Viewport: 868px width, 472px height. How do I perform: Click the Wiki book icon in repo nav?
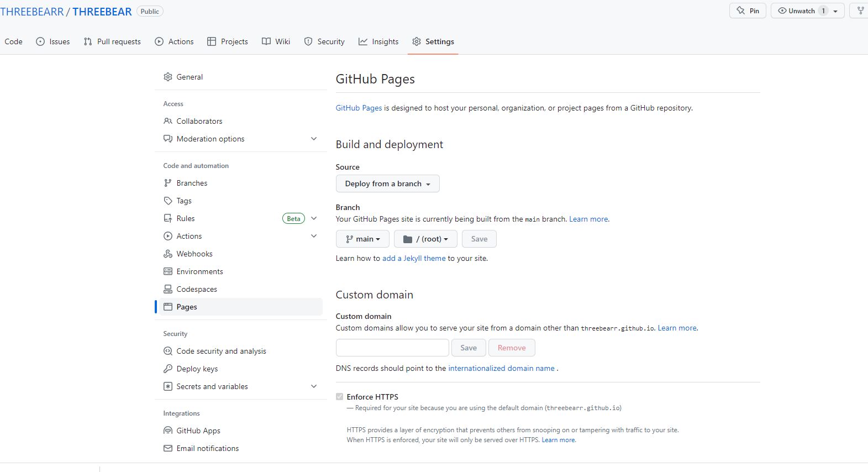tap(266, 41)
